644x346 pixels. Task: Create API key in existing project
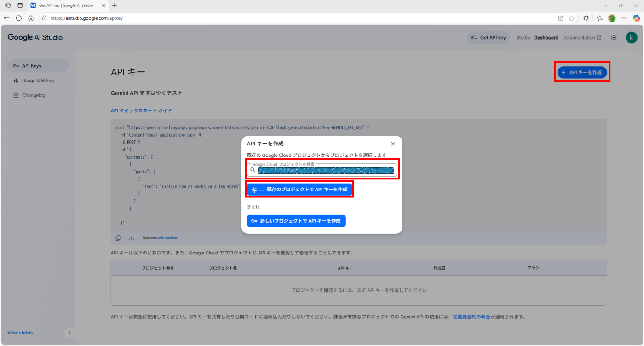pyautogui.click(x=299, y=190)
